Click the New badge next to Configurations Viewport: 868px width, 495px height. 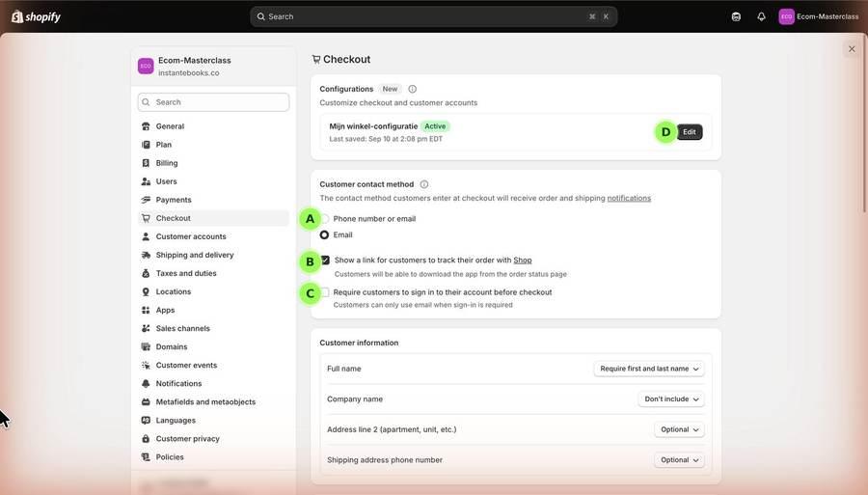click(x=390, y=89)
